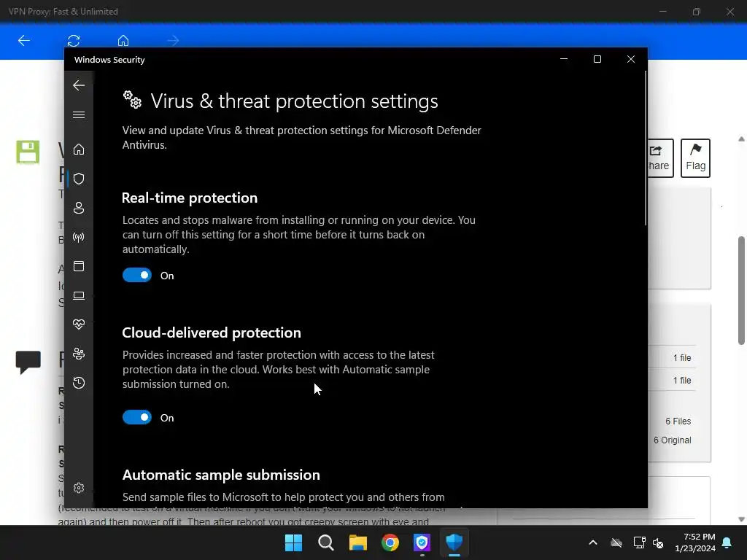747x560 pixels.
Task: Click "Cloud-delivered protection" heading
Action: coord(212,332)
